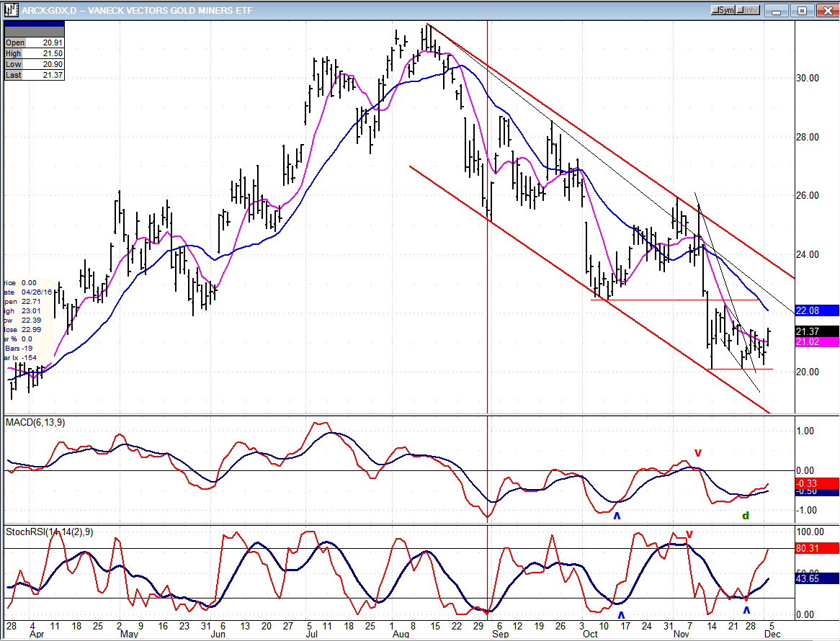
Task: Select the StochRSI(14,14(2),9) indicator label
Action: pyautogui.click(x=49, y=532)
